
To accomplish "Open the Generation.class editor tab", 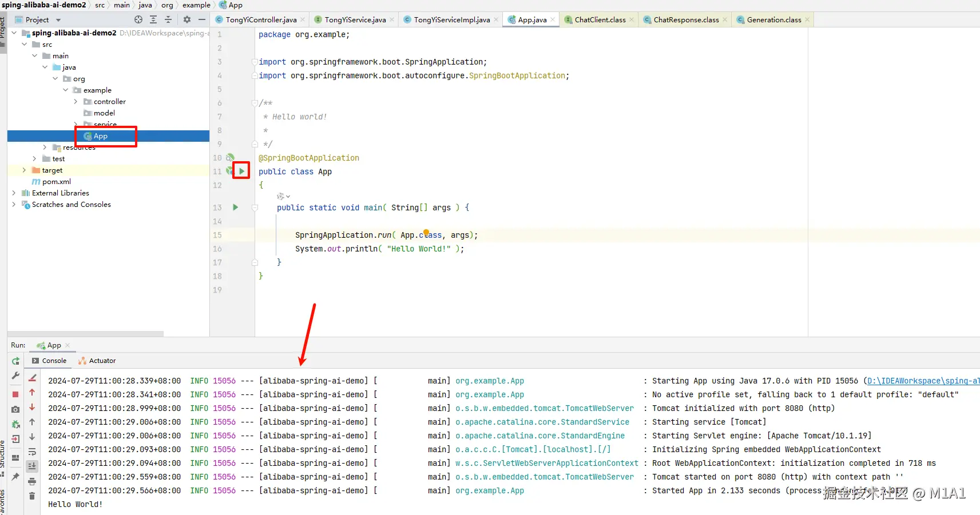I will [x=773, y=19].
